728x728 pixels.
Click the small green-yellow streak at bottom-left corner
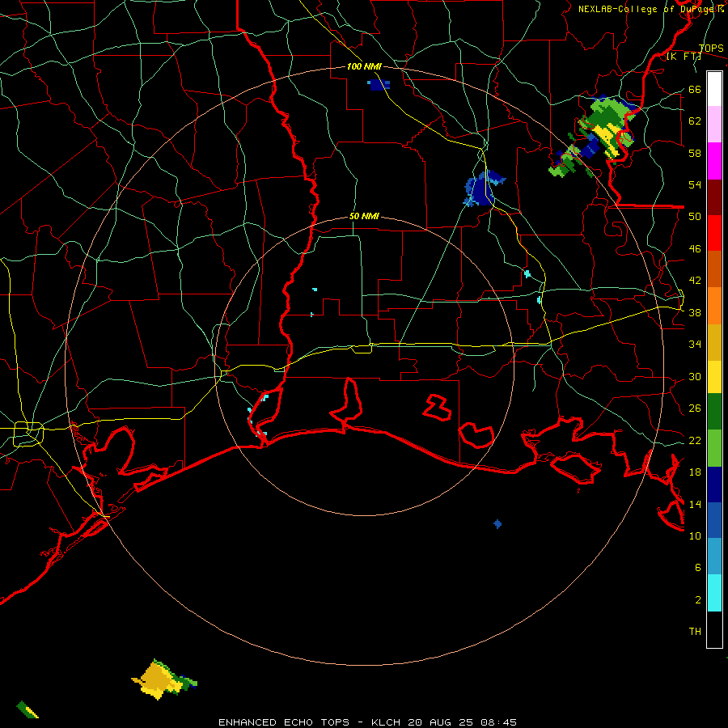click(x=28, y=710)
